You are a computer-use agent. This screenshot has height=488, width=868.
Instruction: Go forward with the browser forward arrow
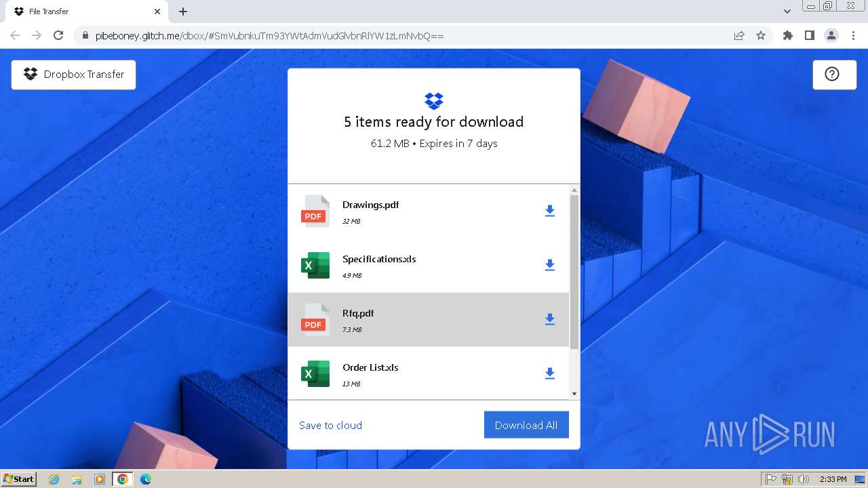(37, 35)
